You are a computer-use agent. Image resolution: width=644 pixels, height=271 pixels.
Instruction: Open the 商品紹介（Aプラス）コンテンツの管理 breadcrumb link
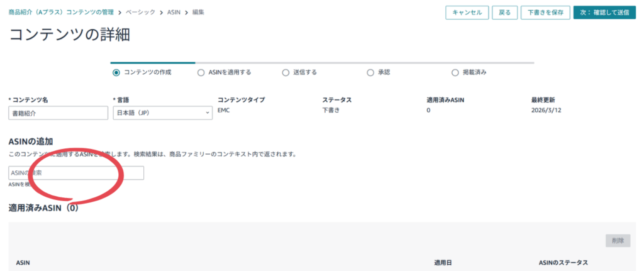click(x=65, y=12)
